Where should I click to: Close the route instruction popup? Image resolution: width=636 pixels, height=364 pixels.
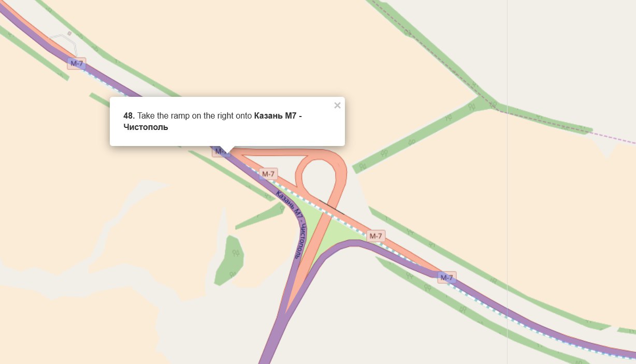pos(337,106)
